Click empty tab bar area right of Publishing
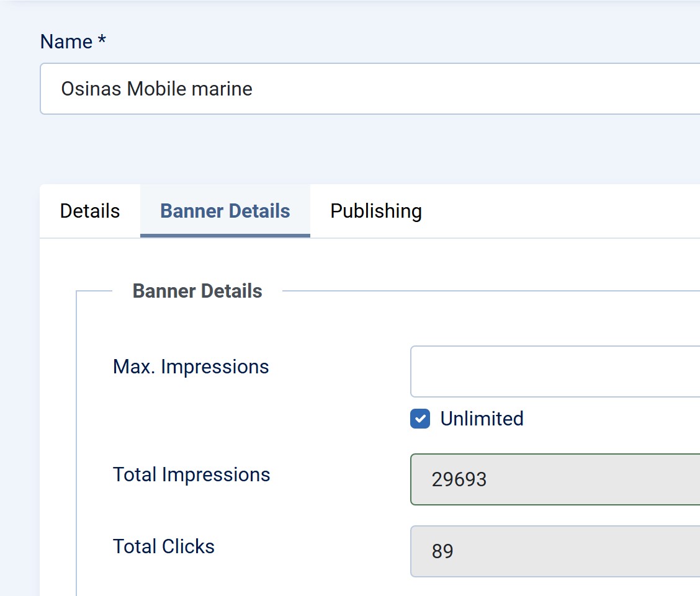700x596 pixels. pos(559,211)
